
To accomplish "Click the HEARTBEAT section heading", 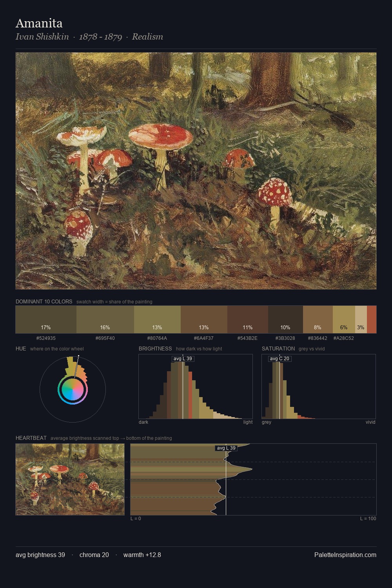I will click(31, 438).
